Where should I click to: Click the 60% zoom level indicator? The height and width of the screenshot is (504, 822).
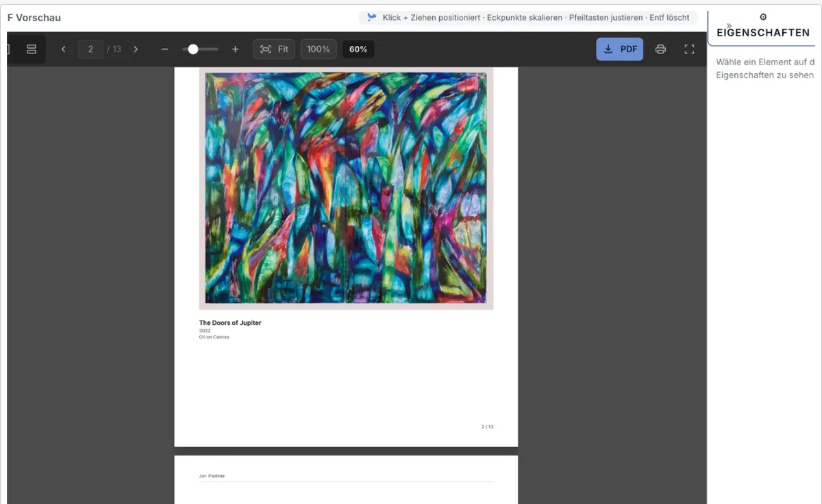(x=358, y=49)
